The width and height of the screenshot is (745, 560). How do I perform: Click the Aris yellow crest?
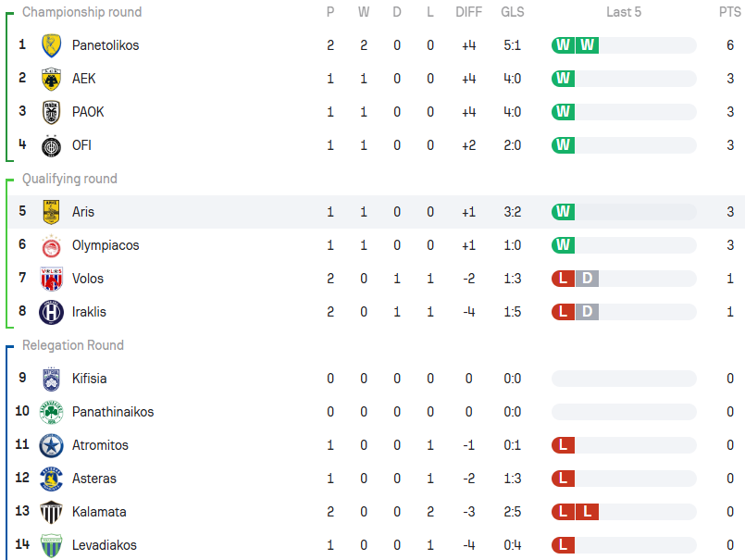pyautogui.click(x=51, y=212)
